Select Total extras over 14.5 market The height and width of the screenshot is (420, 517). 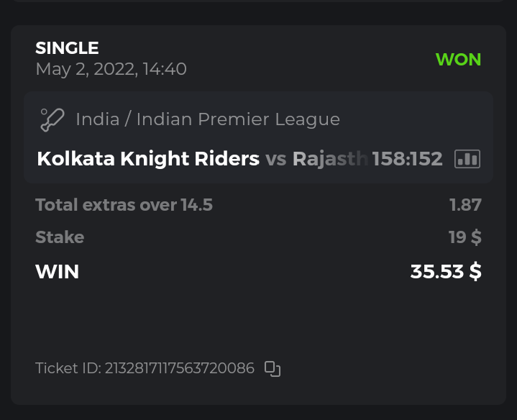tap(124, 205)
